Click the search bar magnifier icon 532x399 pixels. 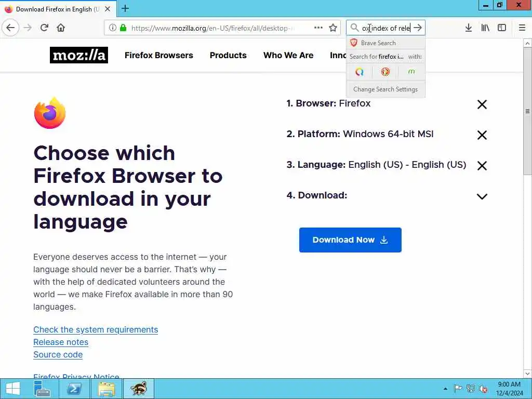[x=354, y=28]
